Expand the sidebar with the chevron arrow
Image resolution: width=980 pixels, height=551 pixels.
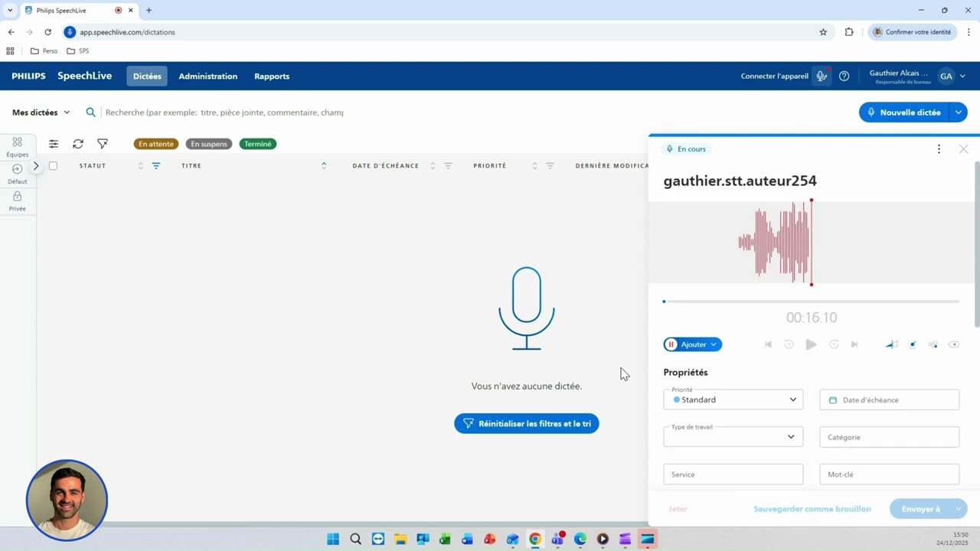click(x=36, y=165)
